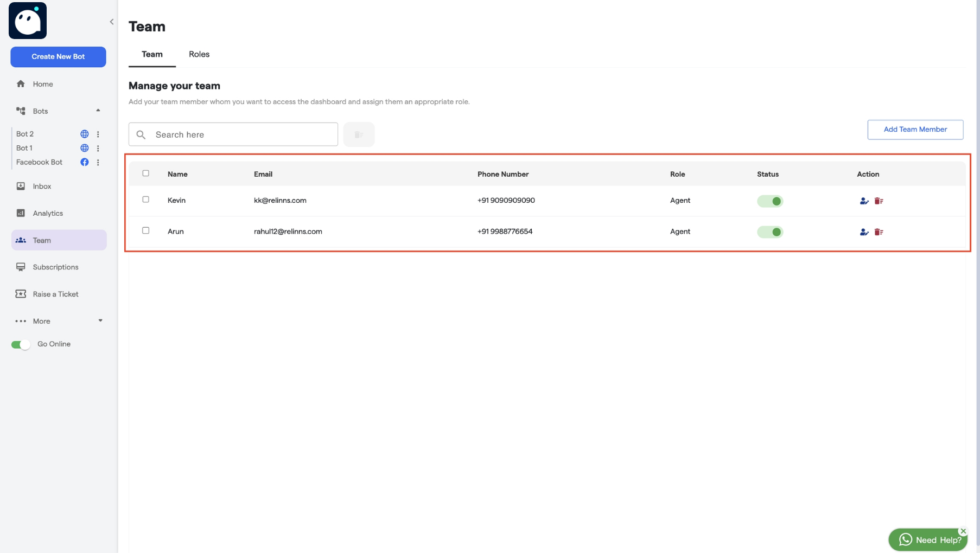Click the email kk@relinns.com
The image size is (980, 553).
click(280, 200)
